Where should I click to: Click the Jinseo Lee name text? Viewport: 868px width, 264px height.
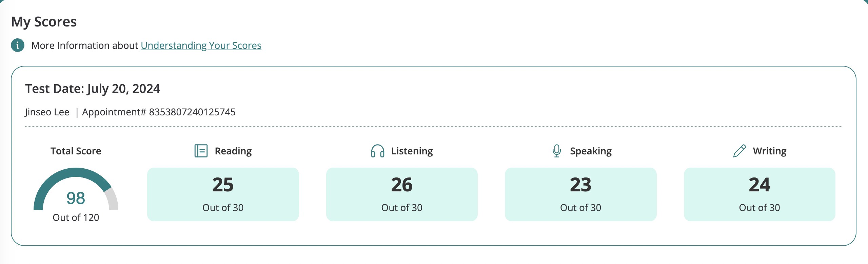click(47, 112)
